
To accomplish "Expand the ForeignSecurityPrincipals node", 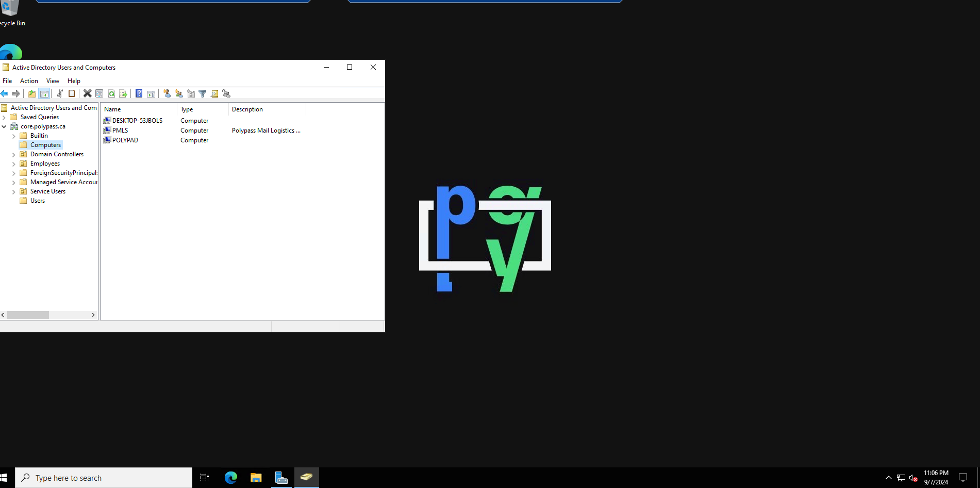I will pyautogui.click(x=14, y=173).
